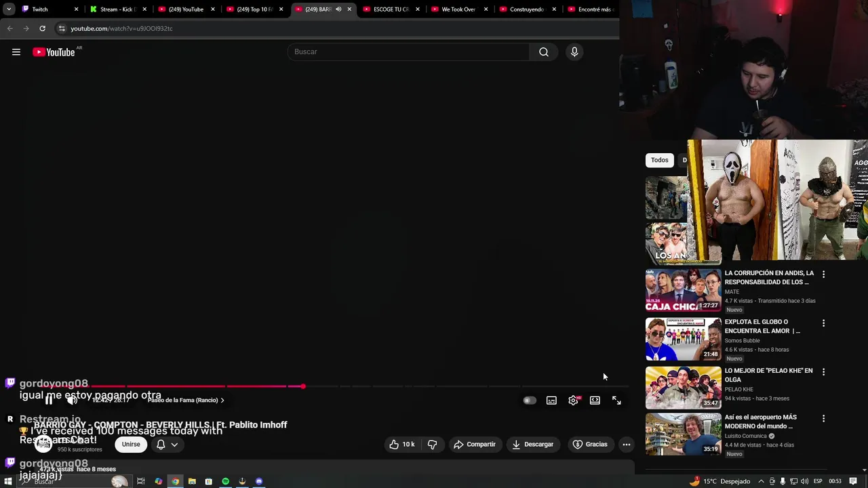
Task: Open the system volume tray icon
Action: pos(805,481)
